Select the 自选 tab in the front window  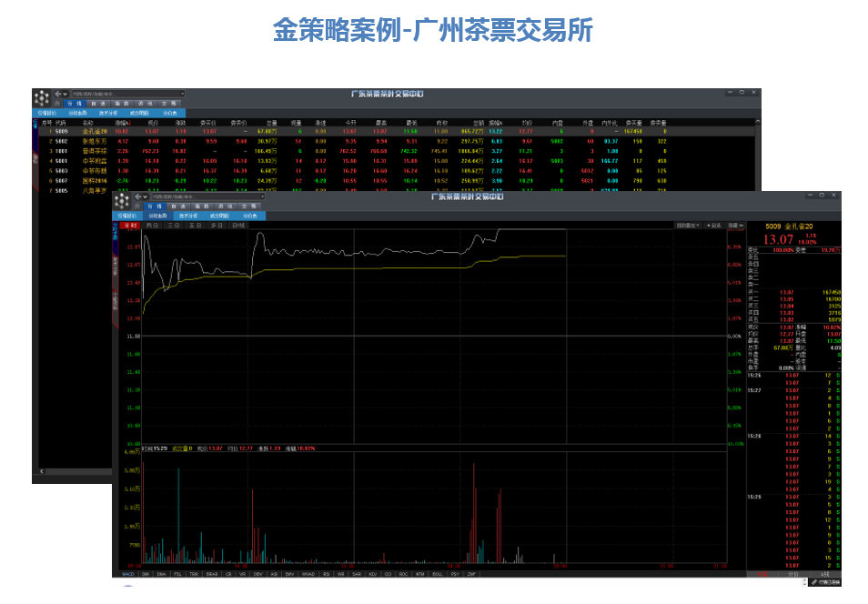click(x=177, y=206)
